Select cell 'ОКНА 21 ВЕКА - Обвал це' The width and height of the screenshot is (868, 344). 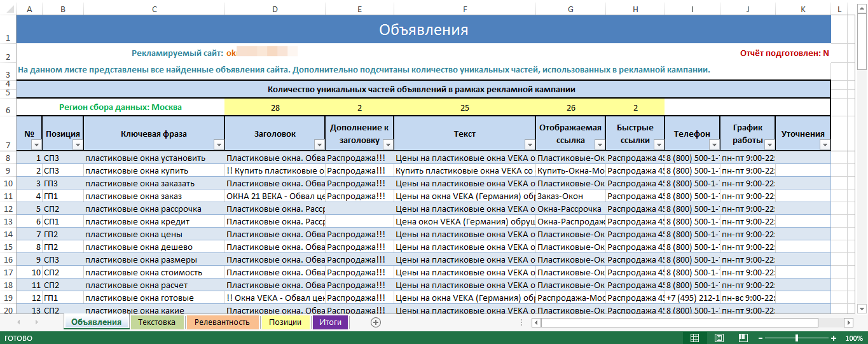tap(275, 196)
